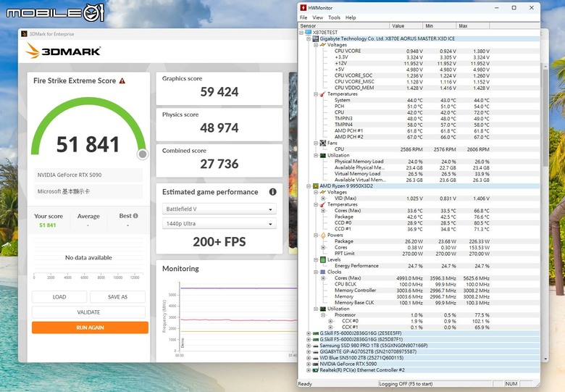The image size is (565, 392).
Task: Open the Help menu in HWMonitor
Action: point(351,17)
